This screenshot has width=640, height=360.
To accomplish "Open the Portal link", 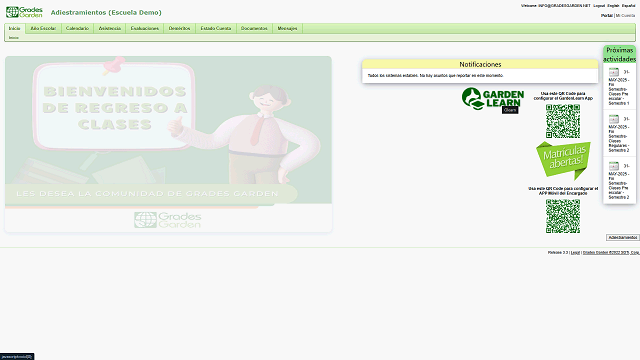I will pyautogui.click(x=607, y=16).
